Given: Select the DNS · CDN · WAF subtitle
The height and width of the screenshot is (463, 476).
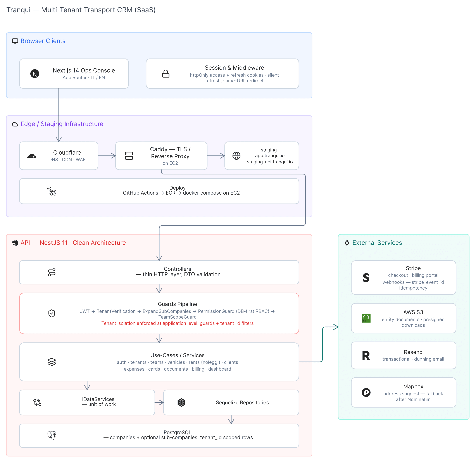Looking at the screenshot, I should [x=67, y=160].
